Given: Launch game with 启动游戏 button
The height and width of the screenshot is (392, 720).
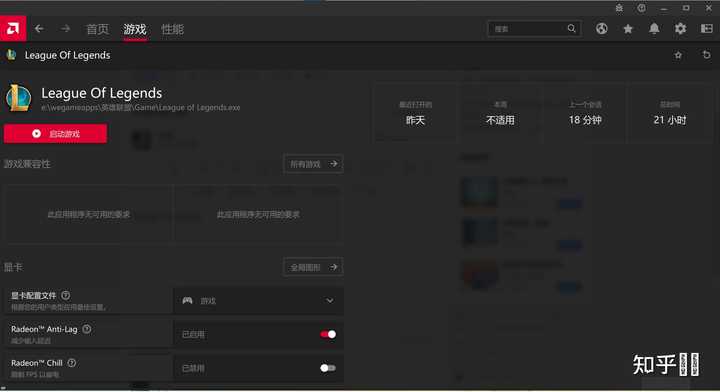Looking at the screenshot, I should point(55,134).
